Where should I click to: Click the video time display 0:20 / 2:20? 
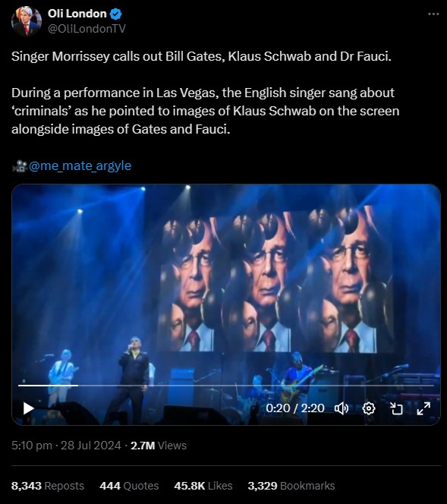295,408
